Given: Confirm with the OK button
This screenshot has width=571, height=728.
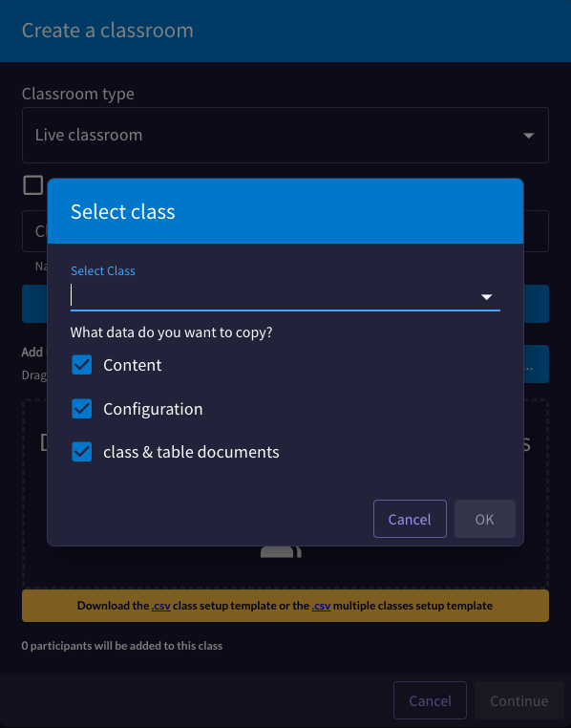Looking at the screenshot, I should point(485,519).
